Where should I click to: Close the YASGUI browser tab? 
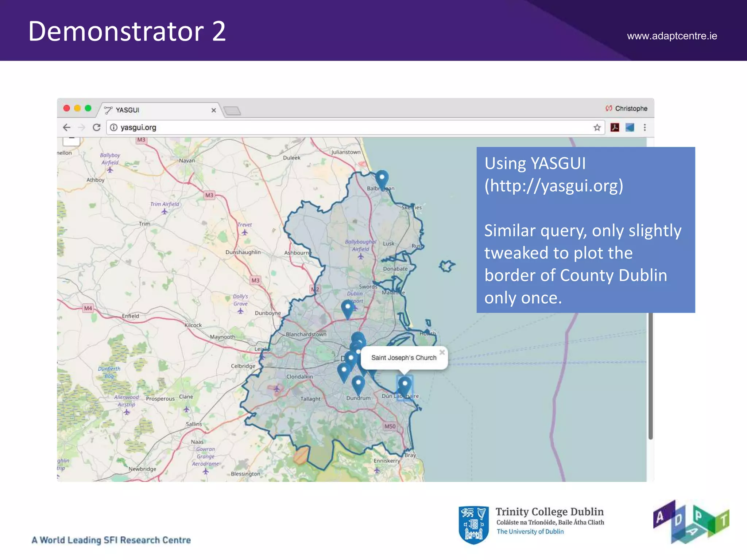tap(214, 110)
